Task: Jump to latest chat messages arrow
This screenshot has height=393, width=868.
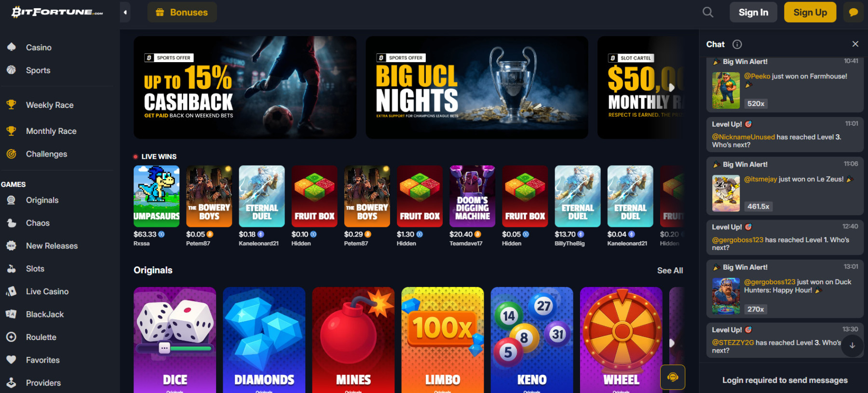Action: coord(852,345)
